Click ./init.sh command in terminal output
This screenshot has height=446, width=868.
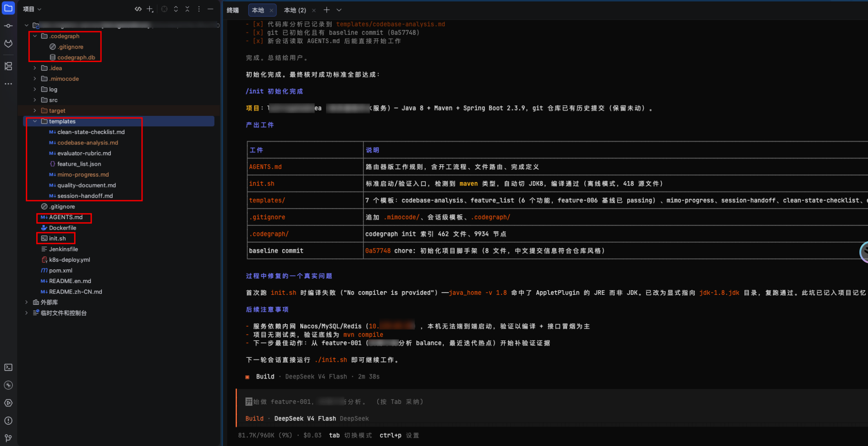331,360
